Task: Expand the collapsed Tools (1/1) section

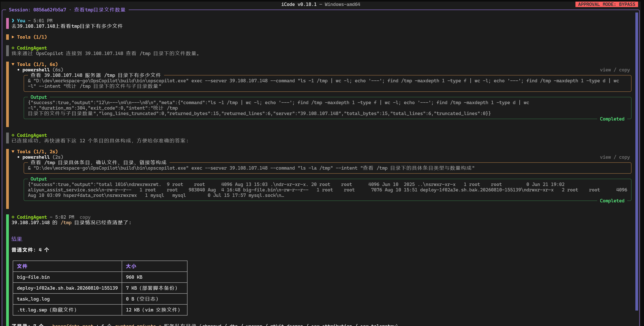Action: [x=29, y=37]
